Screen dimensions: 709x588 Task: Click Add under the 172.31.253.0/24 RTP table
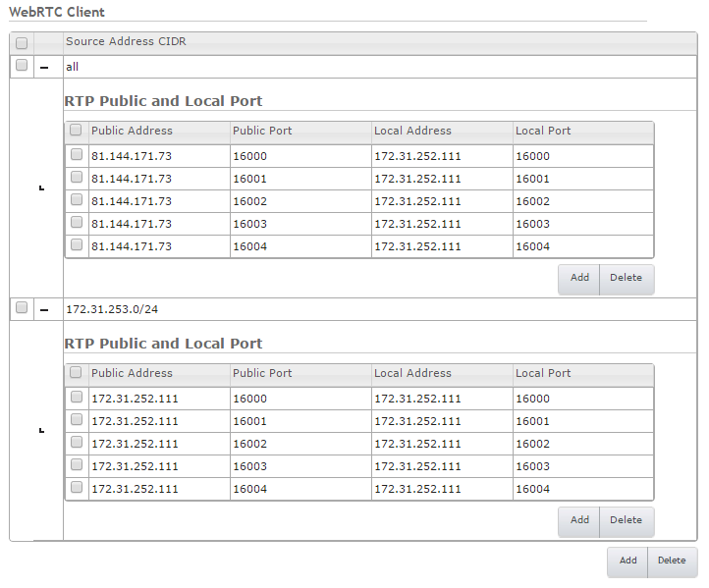(x=578, y=521)
